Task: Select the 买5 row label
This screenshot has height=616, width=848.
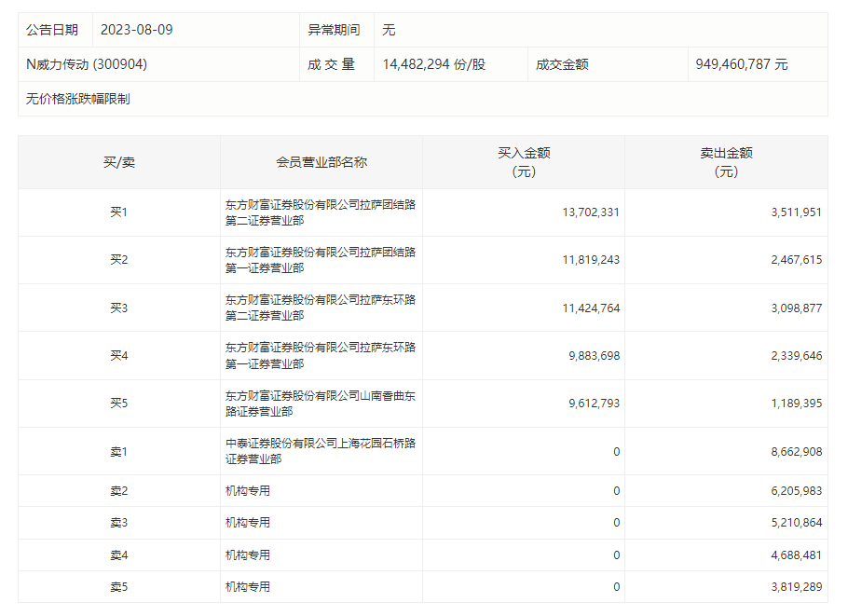Action: click(119, 404)
